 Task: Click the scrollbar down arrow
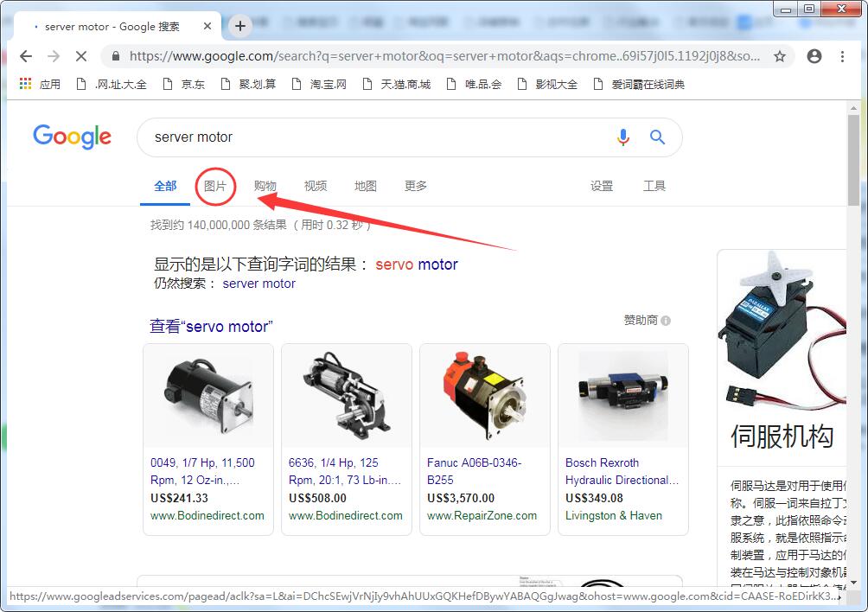853,583
